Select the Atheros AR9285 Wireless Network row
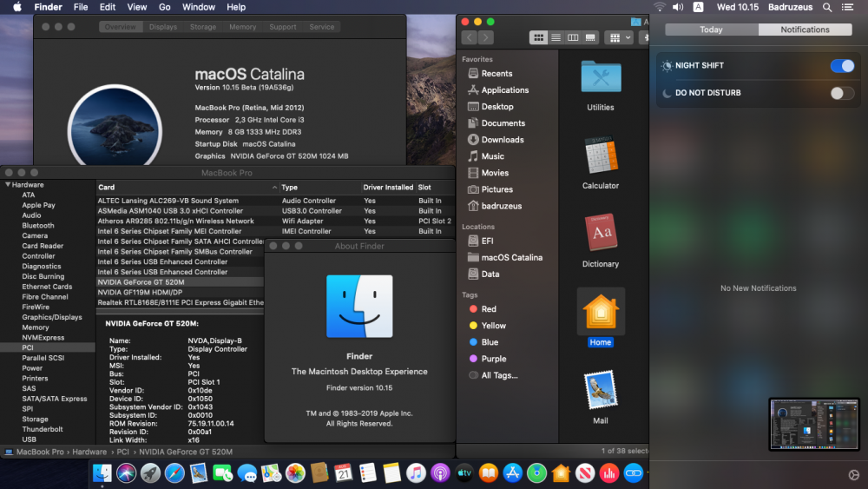Image resolution: width=868 pixels, height=489 pixels. pos(275,221)
